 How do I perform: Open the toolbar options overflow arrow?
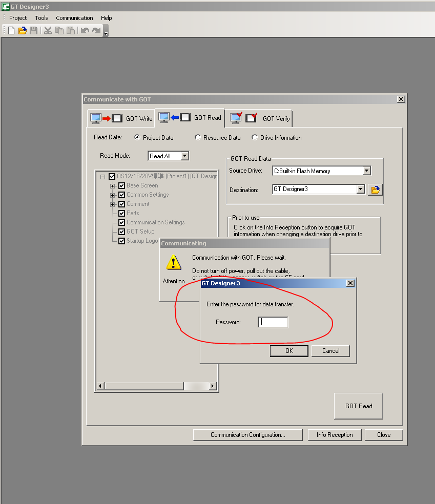[x=106, y=32]
